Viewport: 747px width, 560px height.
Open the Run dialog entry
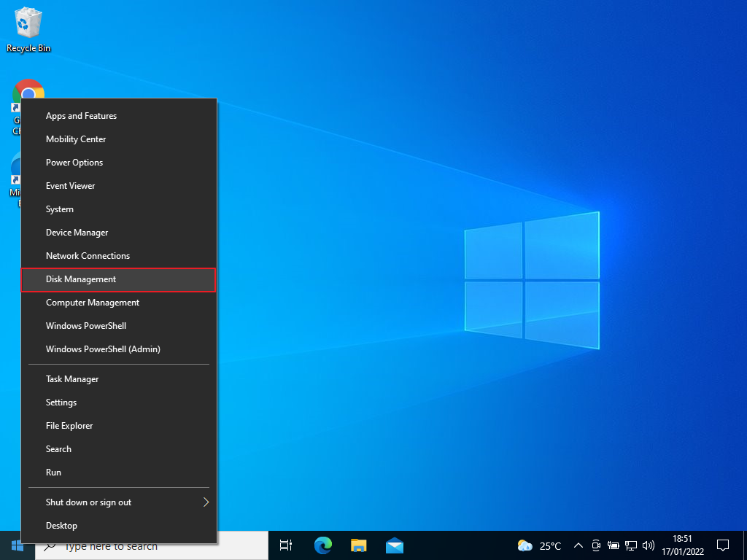tap(119, 472)
